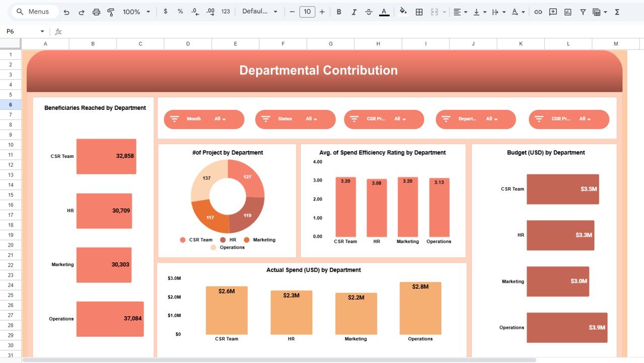Click the Print icon
Image resolution: width=644 pixels, height=363 pixels.
click(96, 12)
